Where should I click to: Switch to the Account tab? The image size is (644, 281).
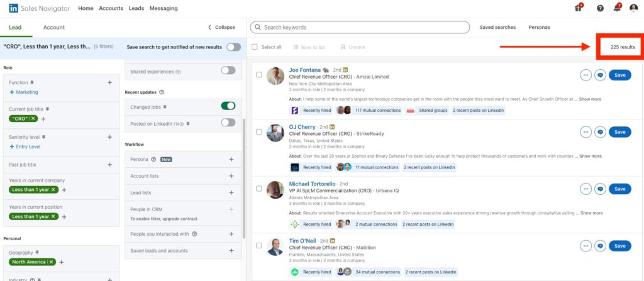pos(54,28)
